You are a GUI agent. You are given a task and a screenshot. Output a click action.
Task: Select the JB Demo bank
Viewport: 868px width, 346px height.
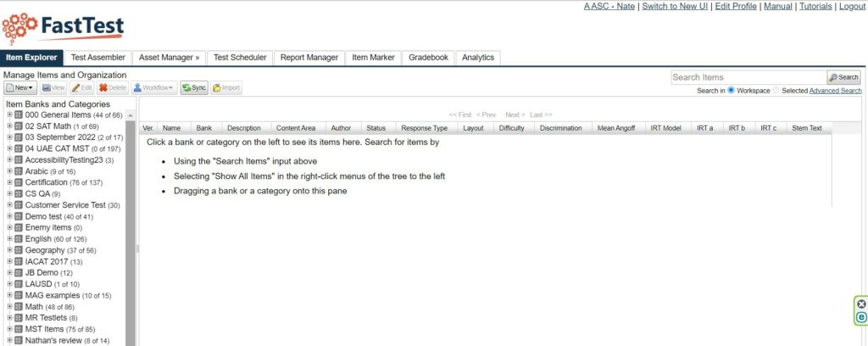pos(48,273)
